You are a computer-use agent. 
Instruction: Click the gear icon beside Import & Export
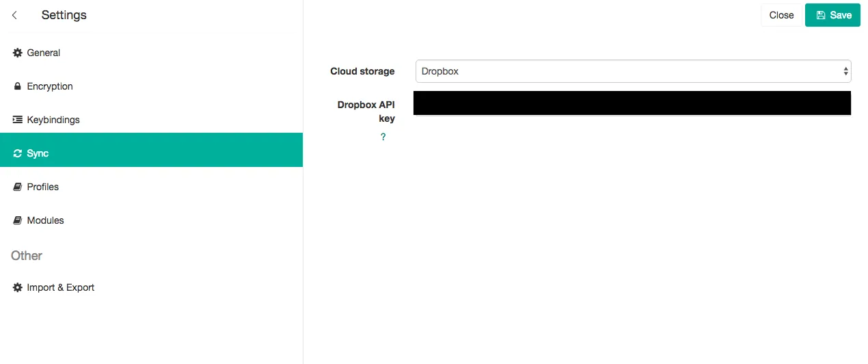pos(18,287)
